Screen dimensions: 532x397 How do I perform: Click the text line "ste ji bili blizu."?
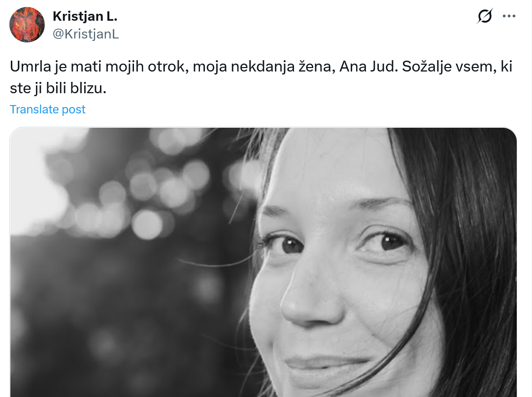(58, 88)
